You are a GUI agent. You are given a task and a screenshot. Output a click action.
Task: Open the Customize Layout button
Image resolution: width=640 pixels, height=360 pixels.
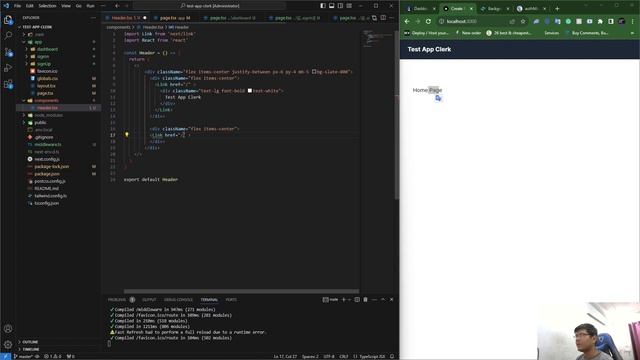point(349,6)
